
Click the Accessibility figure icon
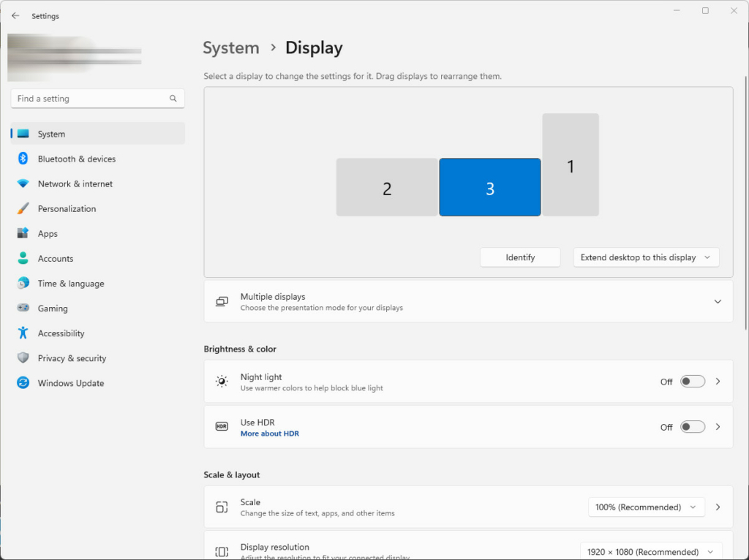[23, 333]
